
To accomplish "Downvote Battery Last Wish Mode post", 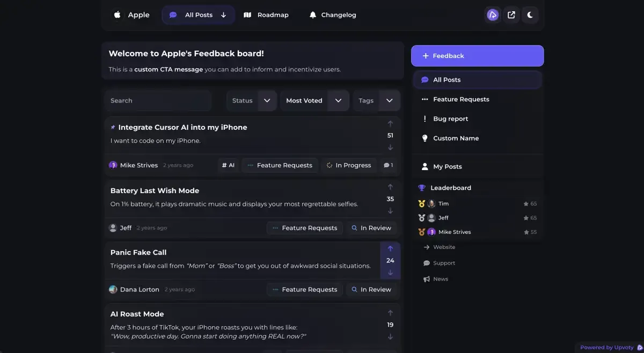I will pyautogui.click(x=390, y=211).
